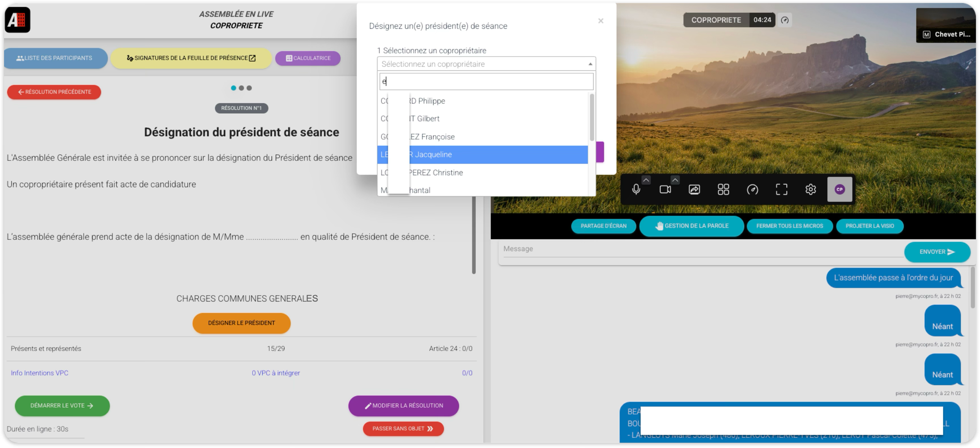Switch to grid tile view
Image resolution: width=980 pixels, height=448 pixels.
coord(723,190)
